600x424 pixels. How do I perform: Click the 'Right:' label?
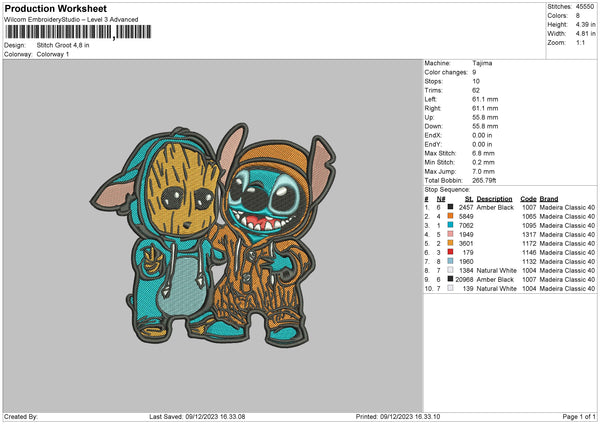(x=432, y=108)
